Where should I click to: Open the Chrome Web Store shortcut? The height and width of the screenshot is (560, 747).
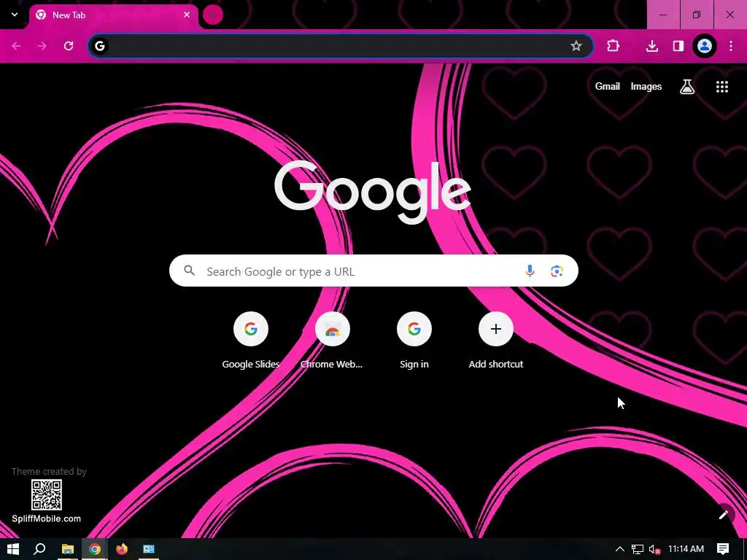[x=332, y=340]
